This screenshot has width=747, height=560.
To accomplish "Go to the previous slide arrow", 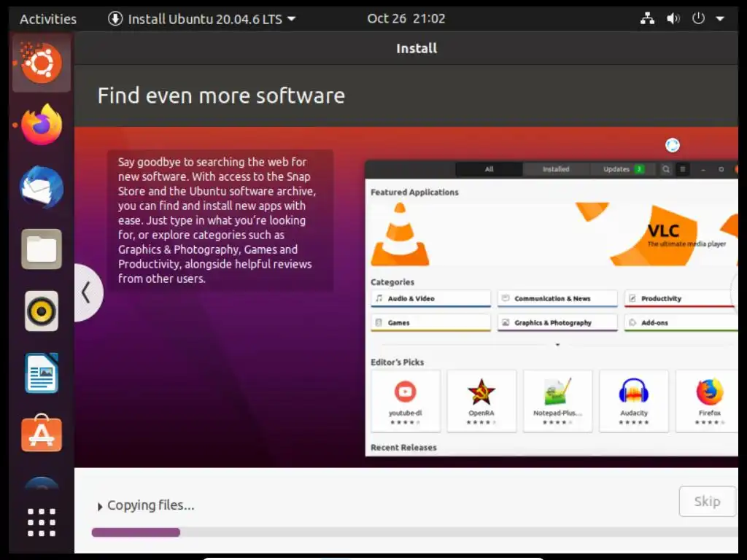I will click(88, 292).
